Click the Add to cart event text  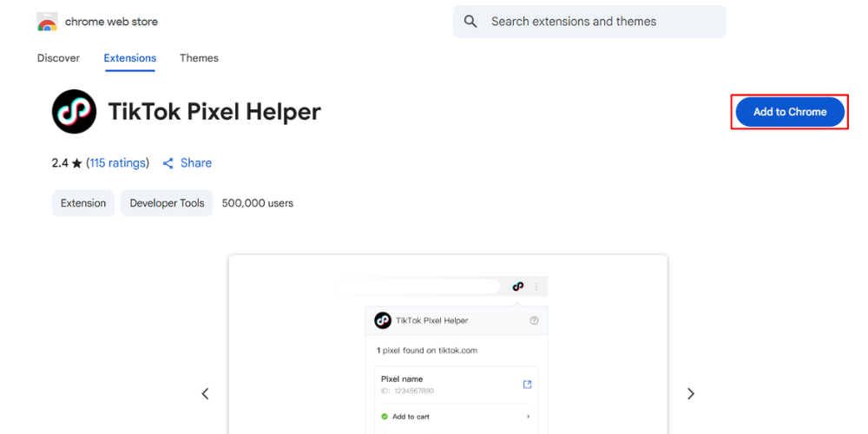(x=411, y=417)
